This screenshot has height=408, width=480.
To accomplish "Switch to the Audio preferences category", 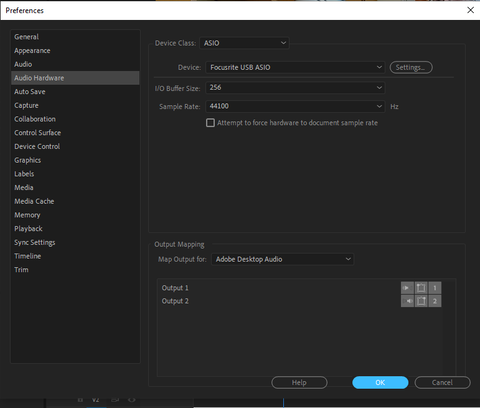I will point(23,64).
